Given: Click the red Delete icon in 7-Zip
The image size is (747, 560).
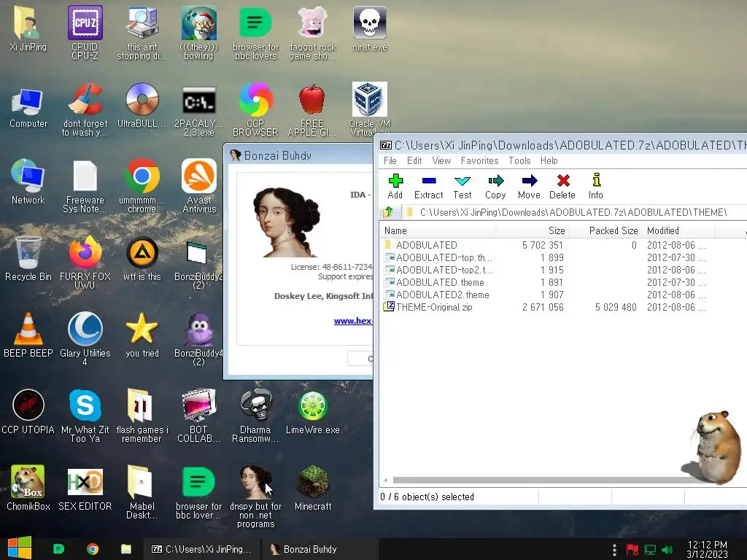Looking at the screenshot, I should [562, 186].
